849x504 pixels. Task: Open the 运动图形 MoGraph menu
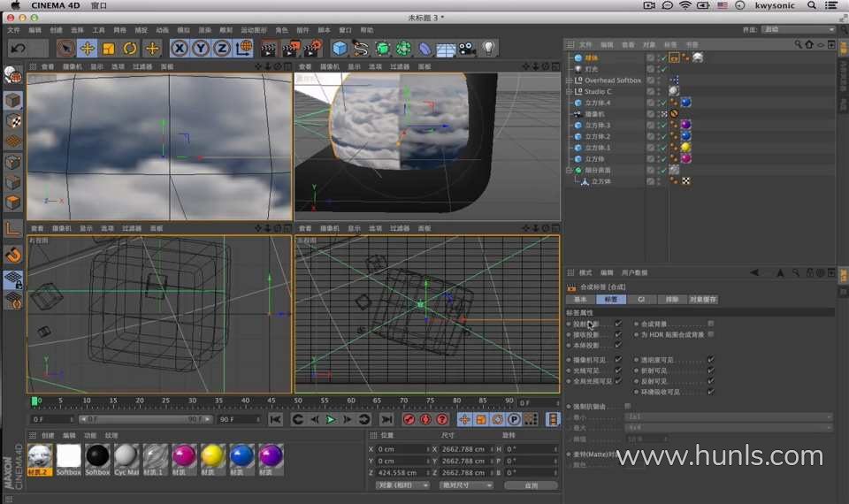point(254,30)
